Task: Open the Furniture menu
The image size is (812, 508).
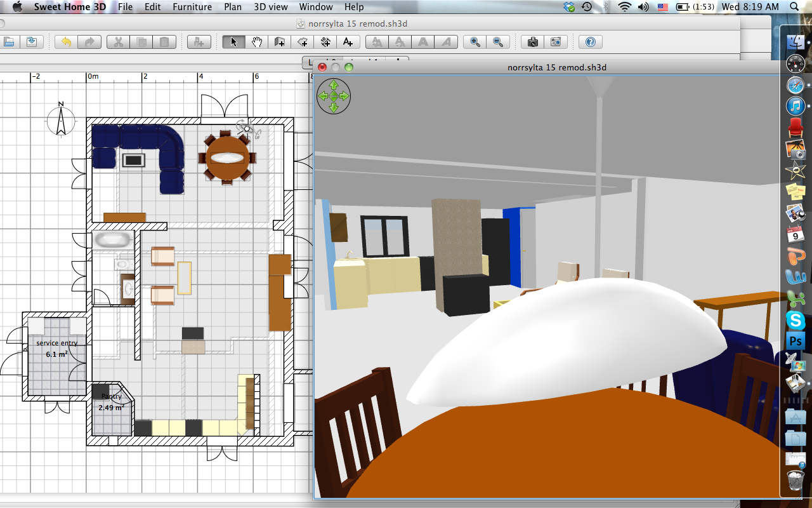Action: pos(192,7)
